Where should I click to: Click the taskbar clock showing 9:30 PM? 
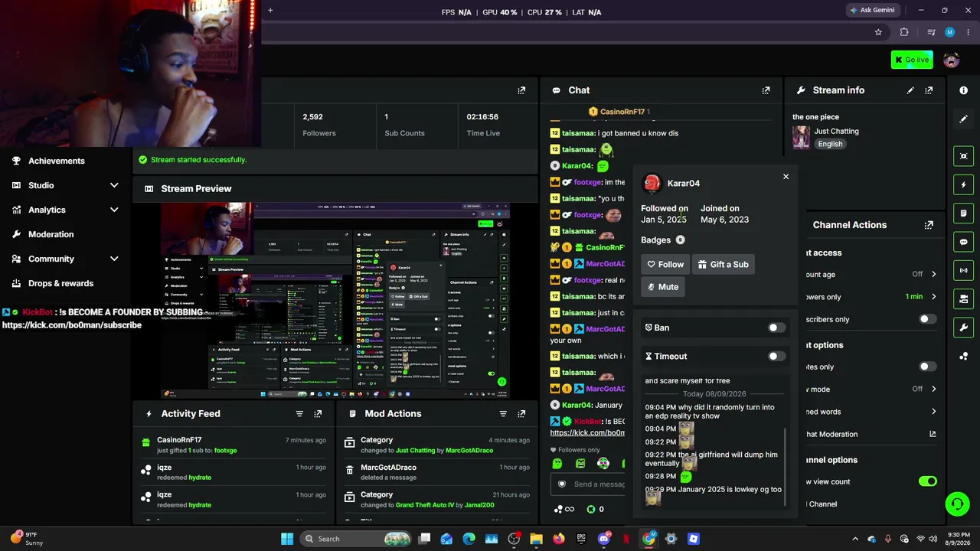959,539
